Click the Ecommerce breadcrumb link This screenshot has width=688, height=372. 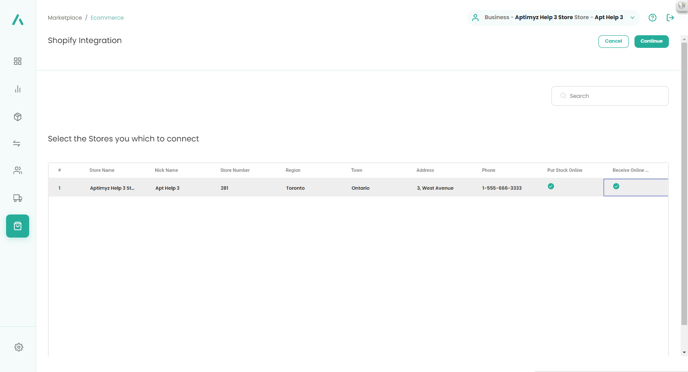point(107,18)
